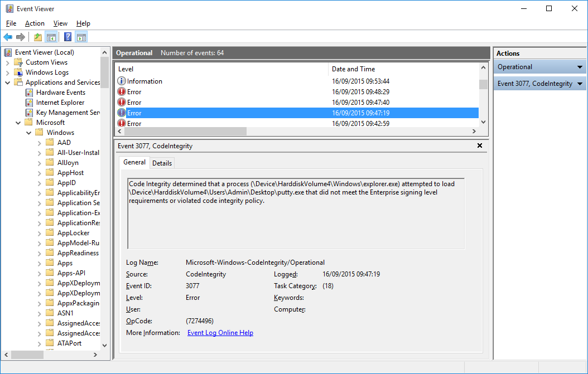Open Help using the question mark icon
This screenshot has width=588, height=374.
pos(67,37)
